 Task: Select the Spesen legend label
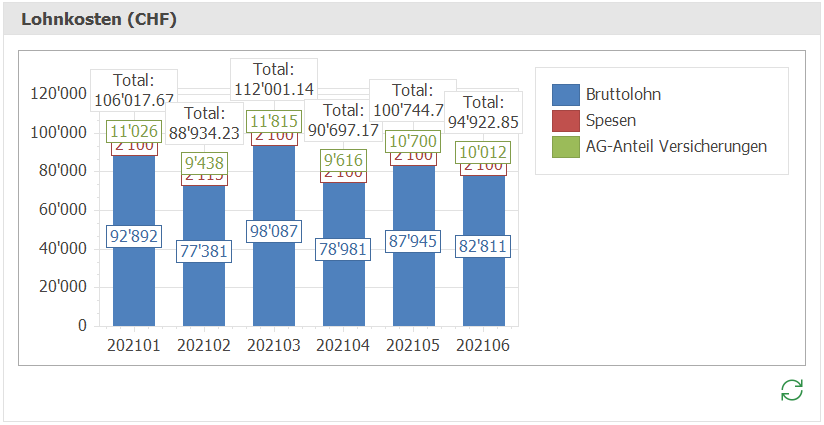click(611, 121)
